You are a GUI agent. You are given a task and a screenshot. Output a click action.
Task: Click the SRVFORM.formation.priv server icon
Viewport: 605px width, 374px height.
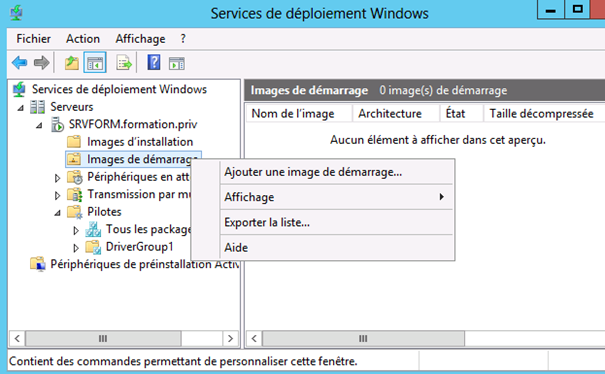pos(57,125)
